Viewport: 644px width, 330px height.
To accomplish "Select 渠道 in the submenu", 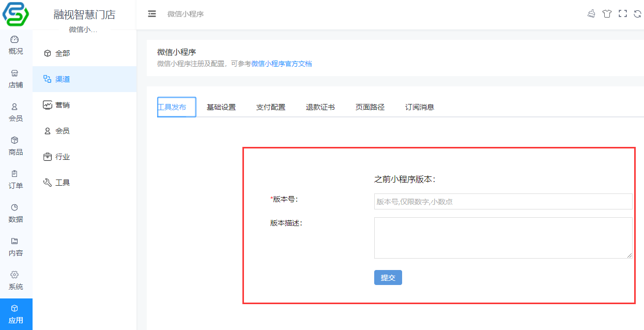I will (84, 79).
